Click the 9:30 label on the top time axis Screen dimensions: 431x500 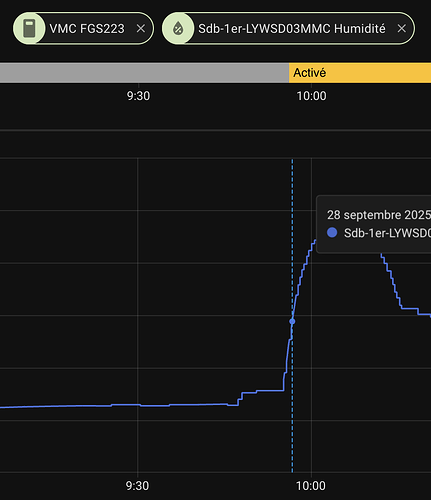[x=138, y=96]
